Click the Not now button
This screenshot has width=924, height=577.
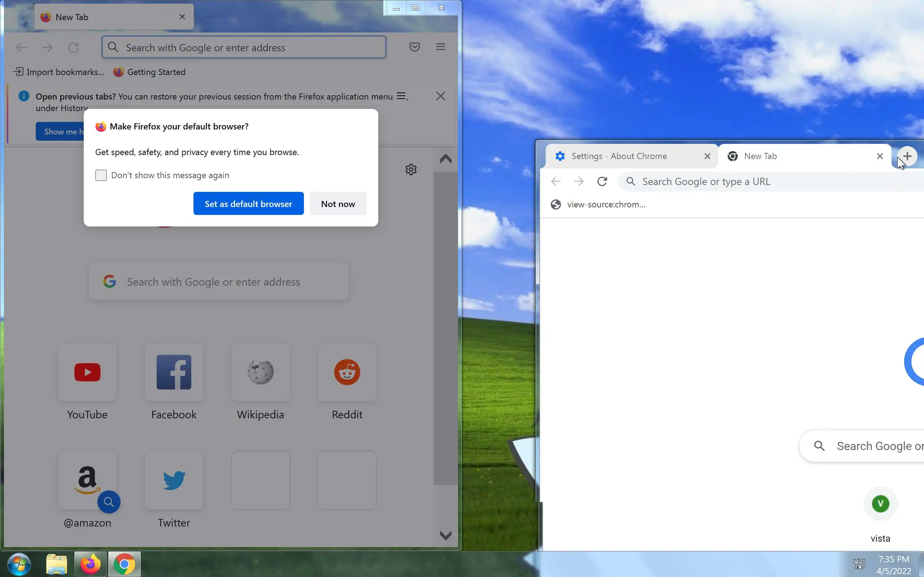pos(338,204)
